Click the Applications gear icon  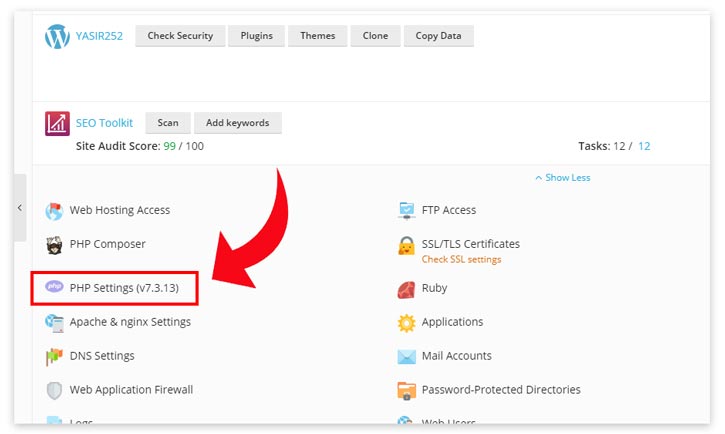tap(406, 323)
